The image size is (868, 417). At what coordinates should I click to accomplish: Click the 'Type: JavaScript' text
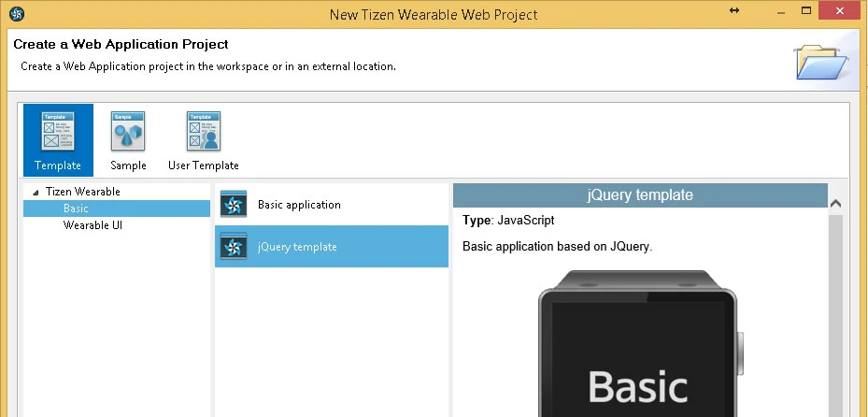point(508,221)
